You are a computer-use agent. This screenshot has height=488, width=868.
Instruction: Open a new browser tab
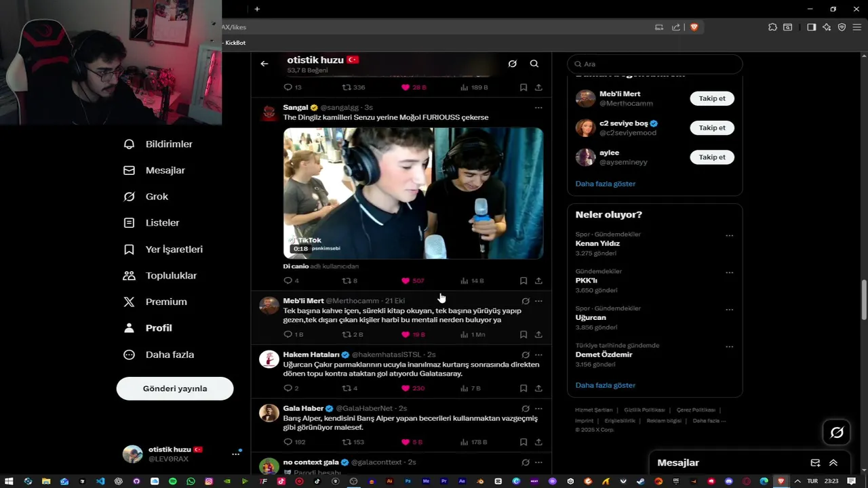click(257, 9)
